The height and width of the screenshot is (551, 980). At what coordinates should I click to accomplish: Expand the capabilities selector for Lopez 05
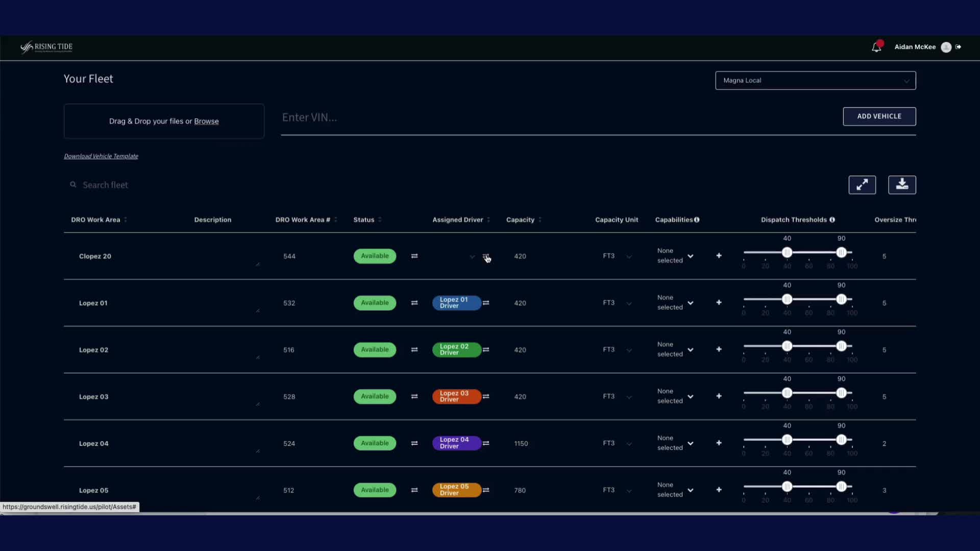690,490
